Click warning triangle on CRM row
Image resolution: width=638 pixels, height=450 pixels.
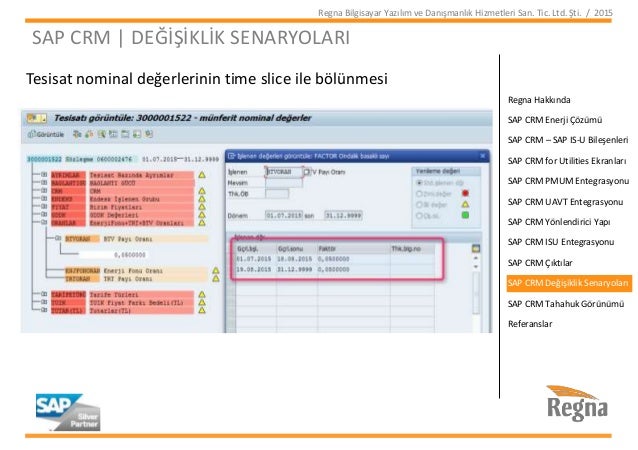202,191
